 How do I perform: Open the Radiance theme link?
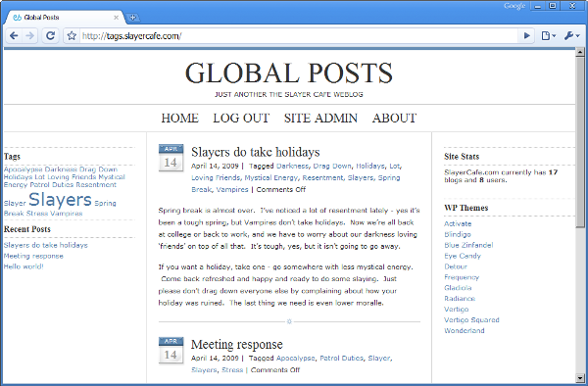pyautogui.click(x=460, y=299)
